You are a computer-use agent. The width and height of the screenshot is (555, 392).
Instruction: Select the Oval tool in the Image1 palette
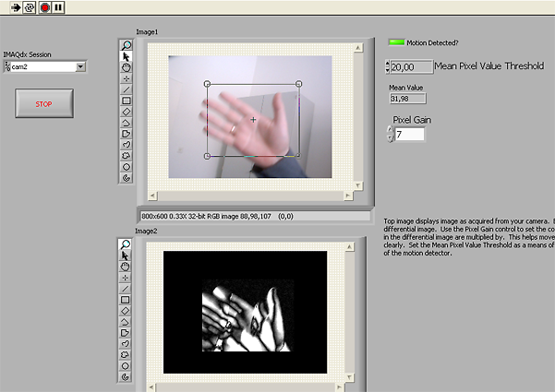point(127,167)
